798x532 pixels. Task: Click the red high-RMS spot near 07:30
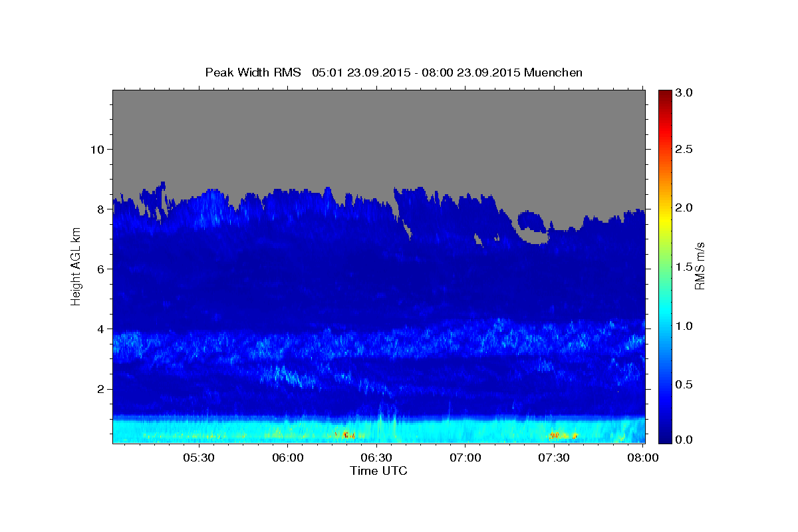coord(555,435)
